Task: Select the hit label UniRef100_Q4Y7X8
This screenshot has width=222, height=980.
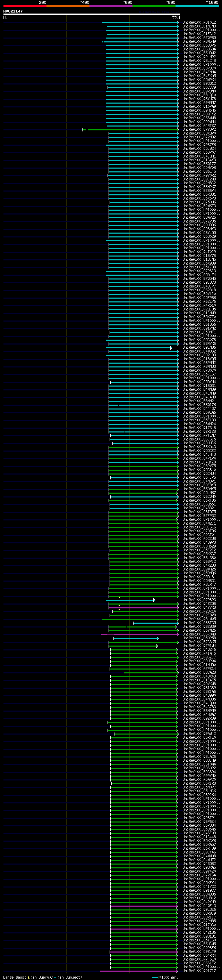Action: click(199, 608)
